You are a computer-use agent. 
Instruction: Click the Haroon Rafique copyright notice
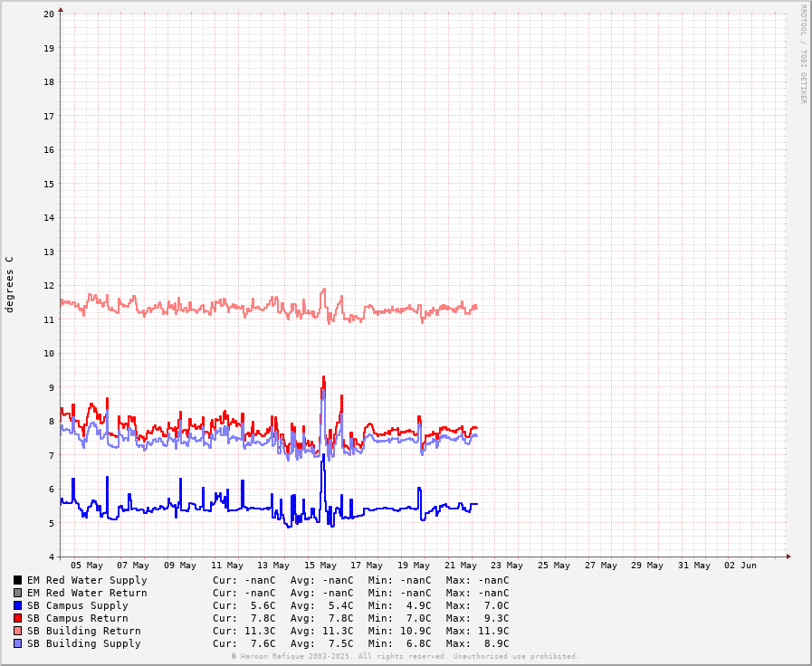pos(405,656)
